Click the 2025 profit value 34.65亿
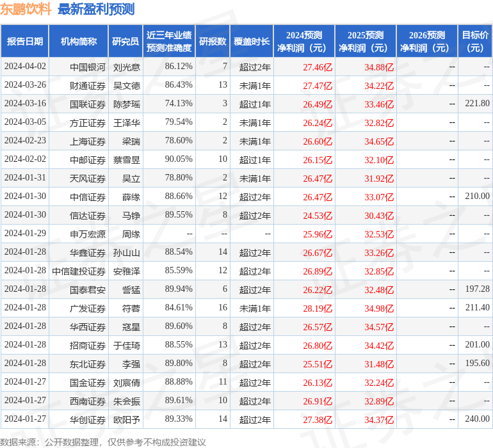 coord(379,141)
